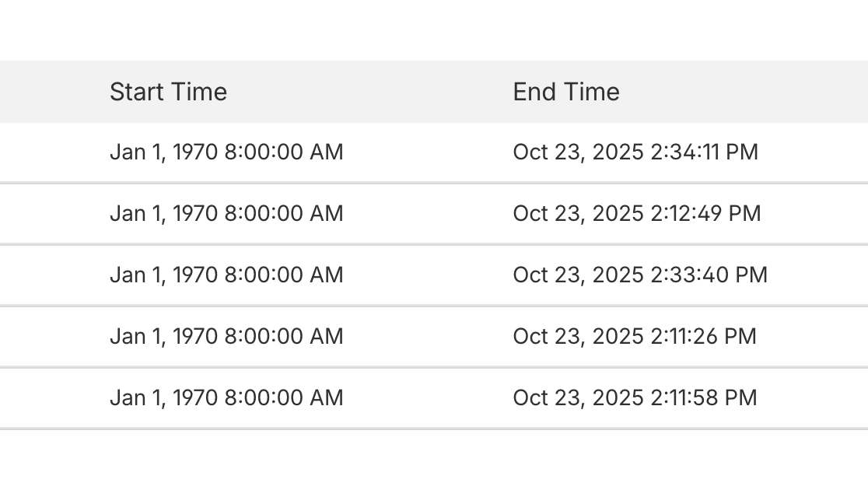The height and width of the screenshot is (504, 868).
Task: Select Start Time in the row ending 2:11:26 PM
Action: point(226,336)
